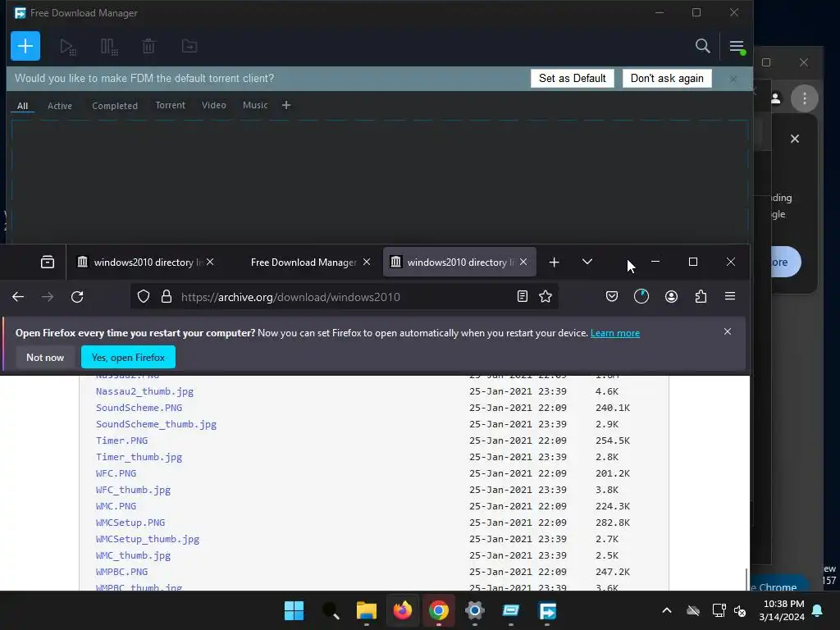Viewport: 840px width, 630px height.
Task: Open WMPBC.PNG file link
Action: coord(121,572)
